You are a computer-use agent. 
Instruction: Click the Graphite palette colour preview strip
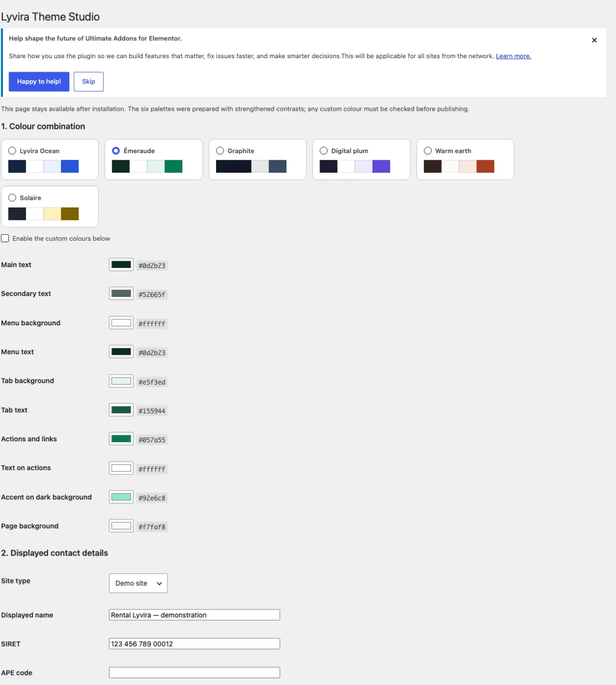coord(251,167)
